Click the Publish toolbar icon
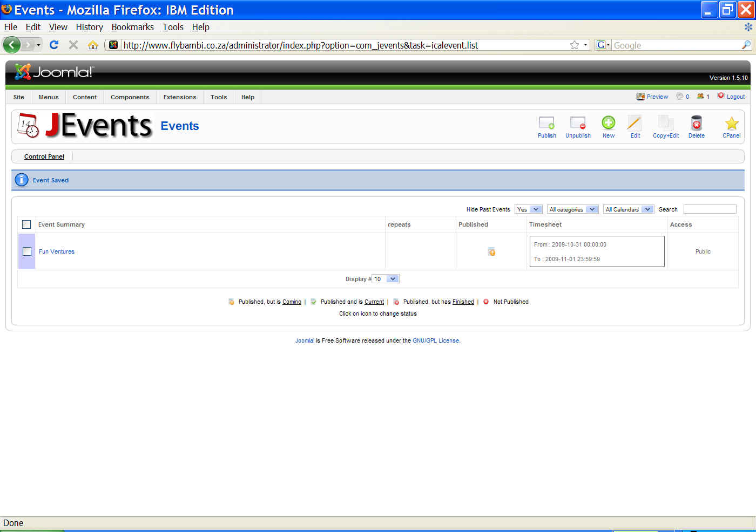Viewport: 756px width, 532px height. tap(546, 124)
